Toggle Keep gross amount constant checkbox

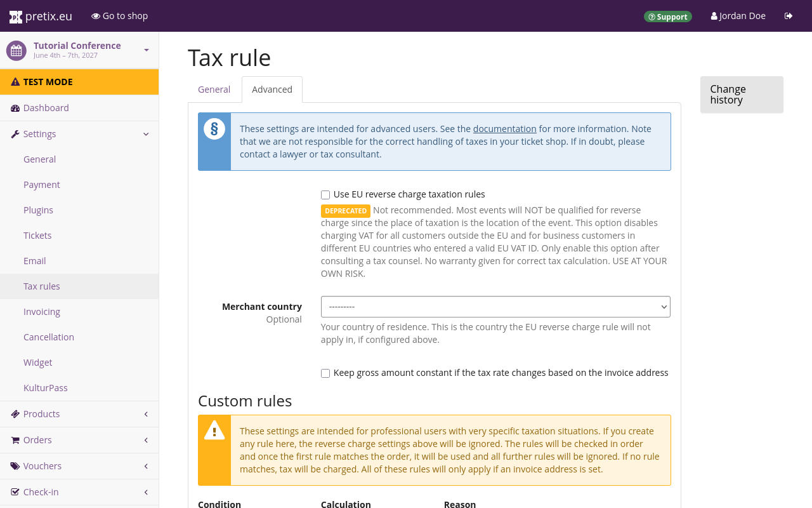[x=325, y=373]
